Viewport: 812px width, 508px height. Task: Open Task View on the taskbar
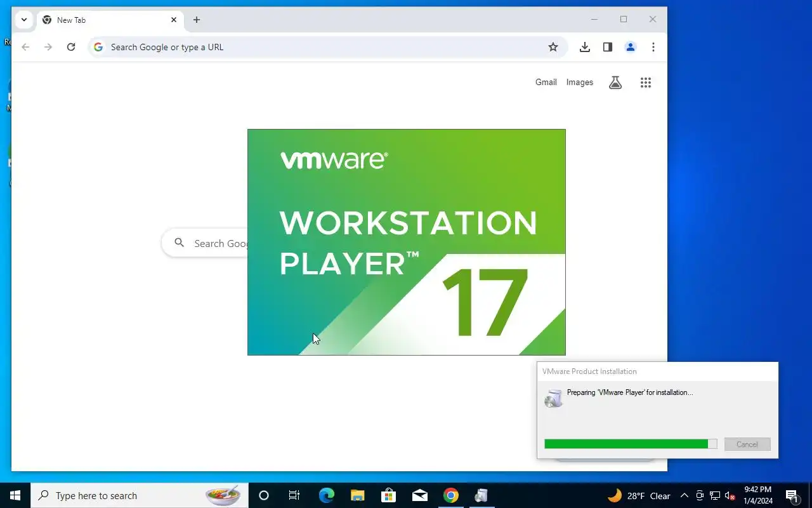click(294, 496)
